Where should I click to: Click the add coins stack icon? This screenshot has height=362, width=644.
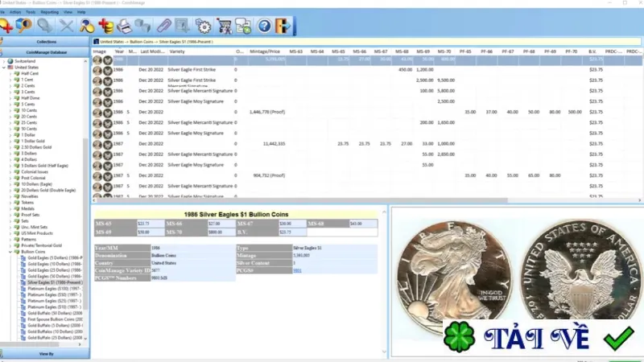click(105, 27)
